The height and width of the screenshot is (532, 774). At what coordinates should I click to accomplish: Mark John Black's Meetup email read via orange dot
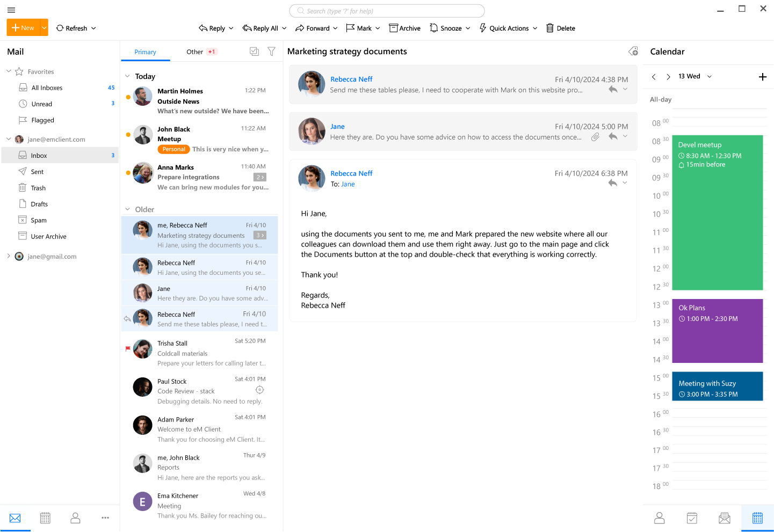(127, 134)
